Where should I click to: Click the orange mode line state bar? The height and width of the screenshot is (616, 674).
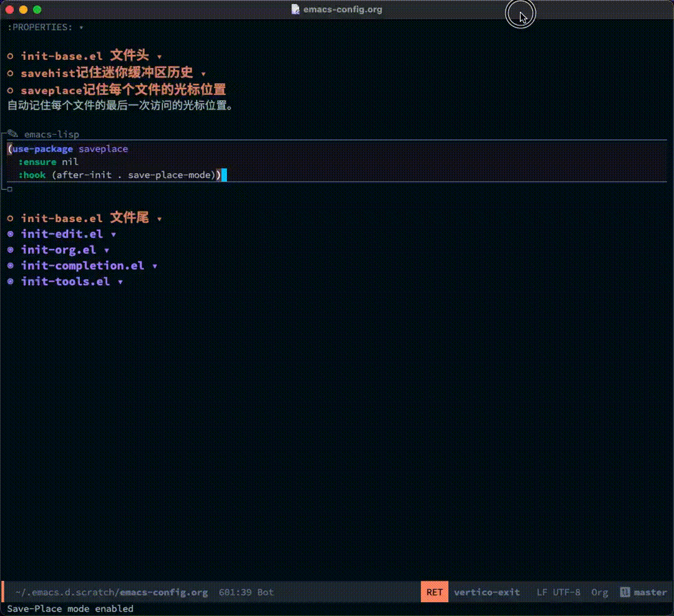click(3, 592)
